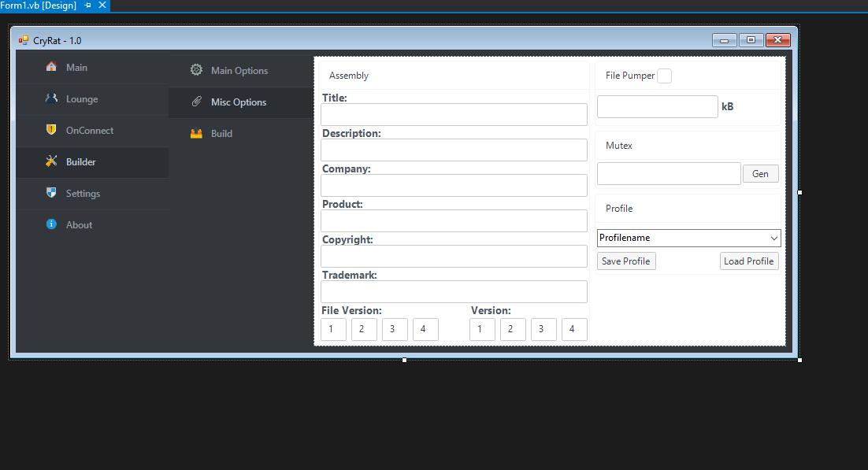Click File Version first box
Screen dimensions: 868x470
[x=334, y=329]
